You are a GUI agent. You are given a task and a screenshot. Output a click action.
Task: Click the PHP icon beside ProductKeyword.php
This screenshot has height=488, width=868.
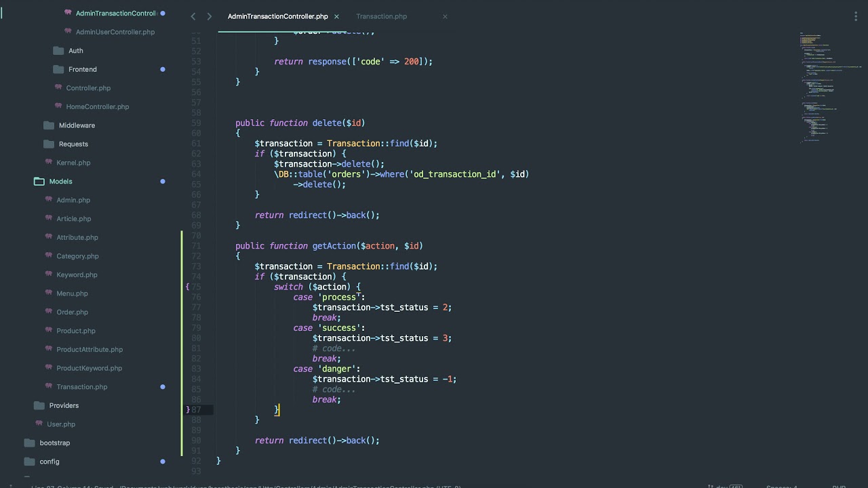[50, 367]
